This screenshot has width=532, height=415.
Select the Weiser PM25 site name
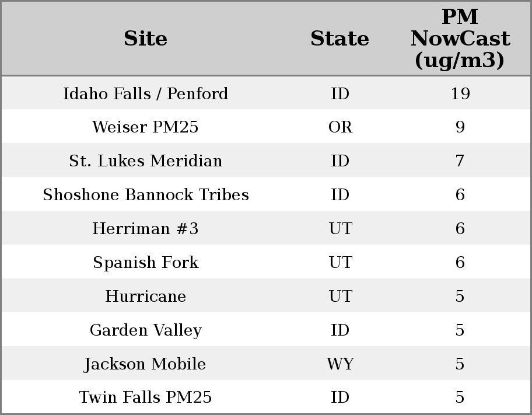[x=145, y=127]
